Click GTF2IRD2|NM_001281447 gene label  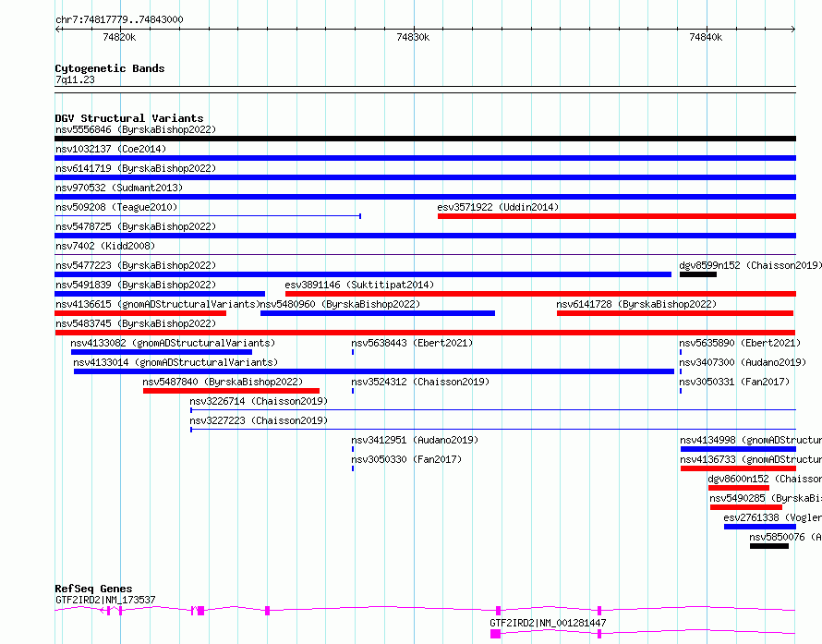[x=548, y=623]
